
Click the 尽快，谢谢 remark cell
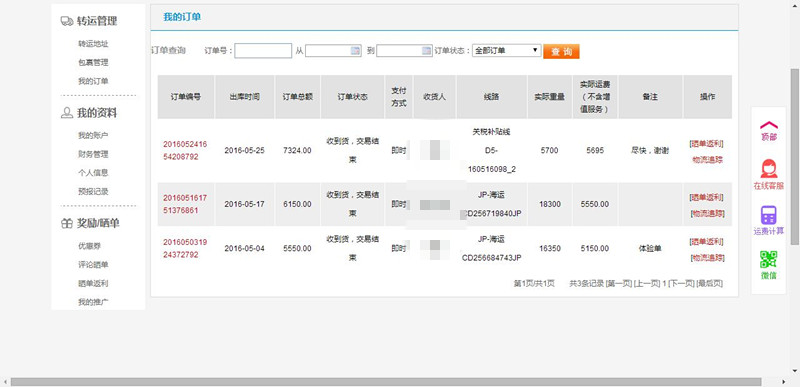(x=650, y=150)
